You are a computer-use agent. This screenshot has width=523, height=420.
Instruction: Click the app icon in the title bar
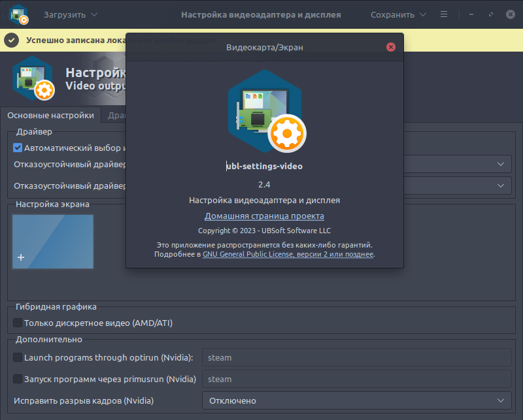coord(18,14)
